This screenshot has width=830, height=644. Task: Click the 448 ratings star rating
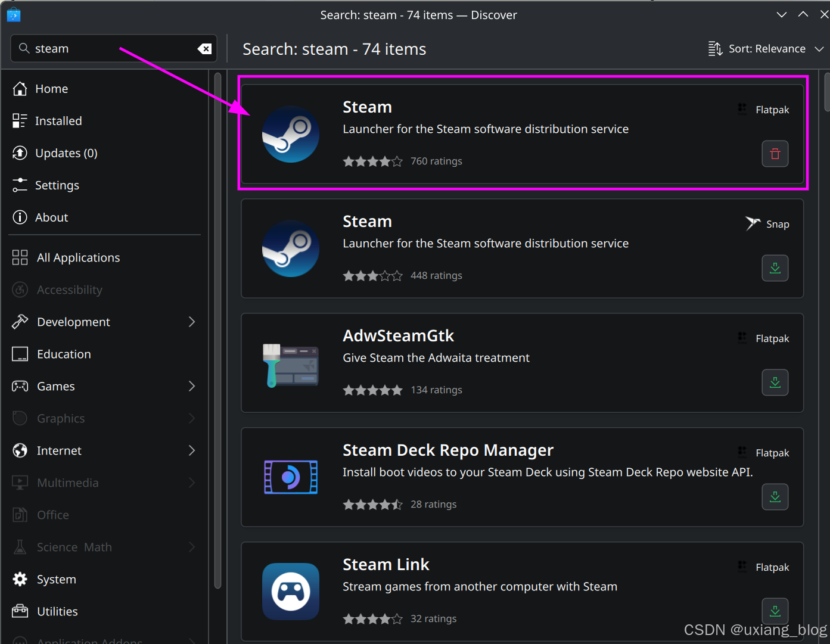373,276
